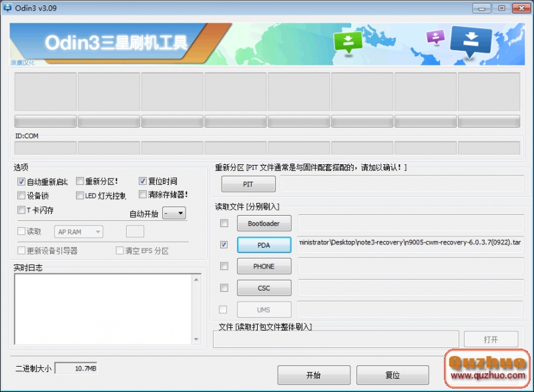Check the PHONE file checkbox
This screenshot has width=534, height=392.
tap(224, 266)
